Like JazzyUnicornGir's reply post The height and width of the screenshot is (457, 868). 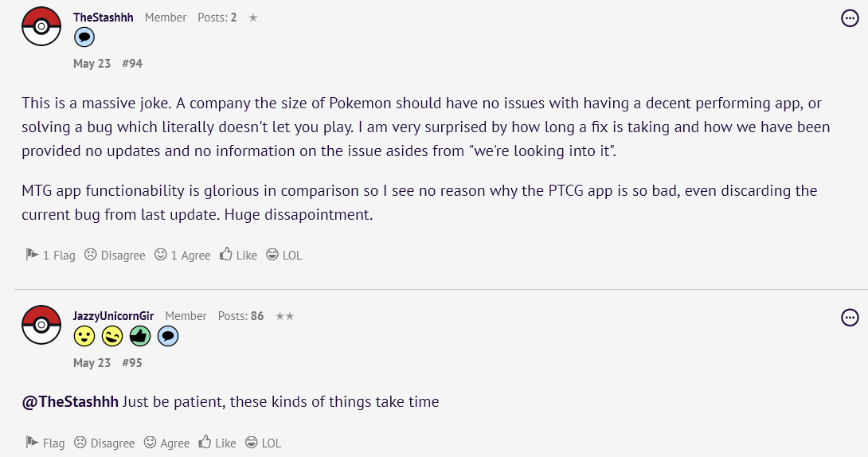point(217,443)
